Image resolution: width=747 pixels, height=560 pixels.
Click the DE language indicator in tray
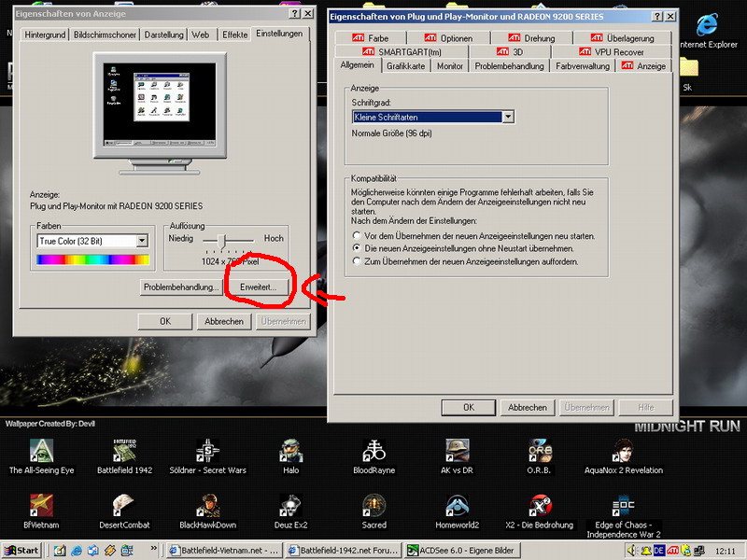(659, 551)
